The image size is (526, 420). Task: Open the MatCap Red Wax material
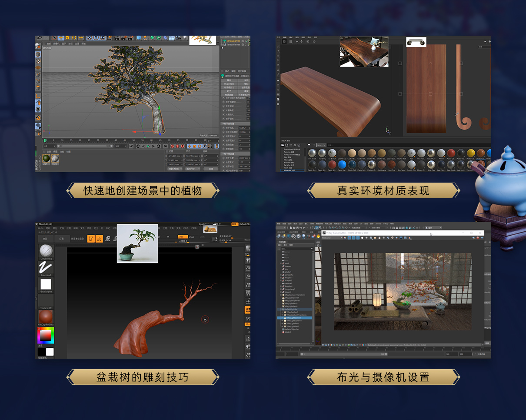click(46, 317)
